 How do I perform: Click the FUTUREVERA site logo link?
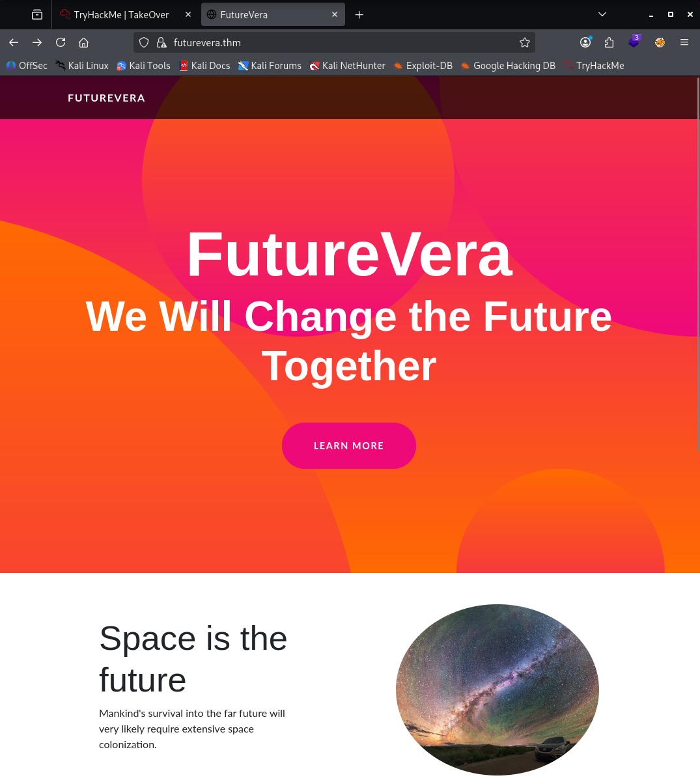106,98
